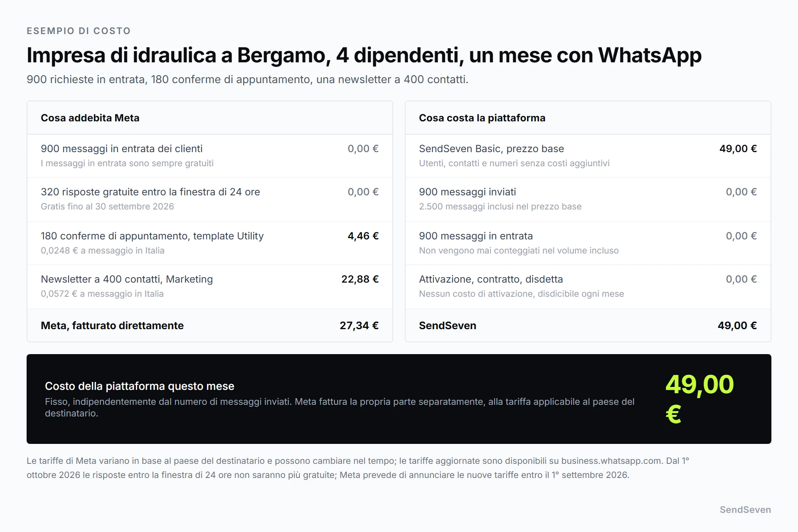Click '900 messaggi in entrata dei clienti'

122,149
